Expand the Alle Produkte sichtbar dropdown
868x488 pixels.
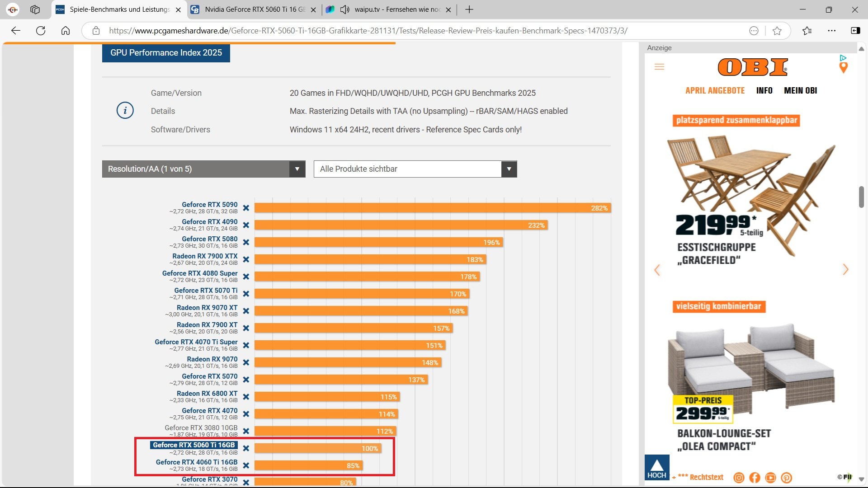pyautogui.click(x=415, y=169)
